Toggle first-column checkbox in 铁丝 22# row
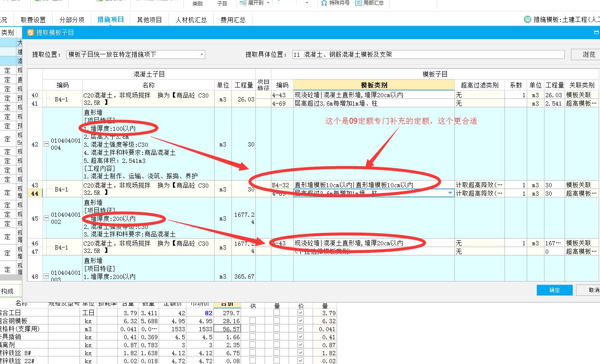Screen dimensions: 600x364 pos(252,361)
